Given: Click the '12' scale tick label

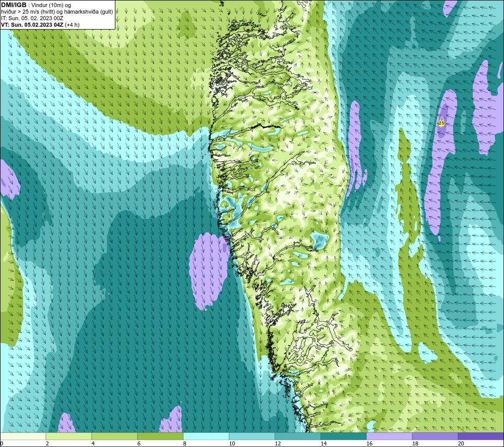Looking at the screenshot, I should pos(278,443).
